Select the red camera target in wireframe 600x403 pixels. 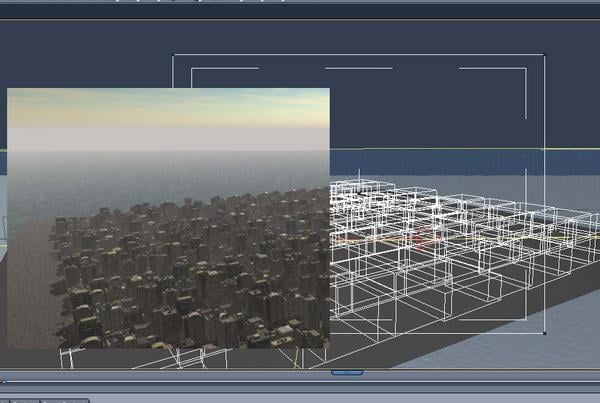coord(425,240)
